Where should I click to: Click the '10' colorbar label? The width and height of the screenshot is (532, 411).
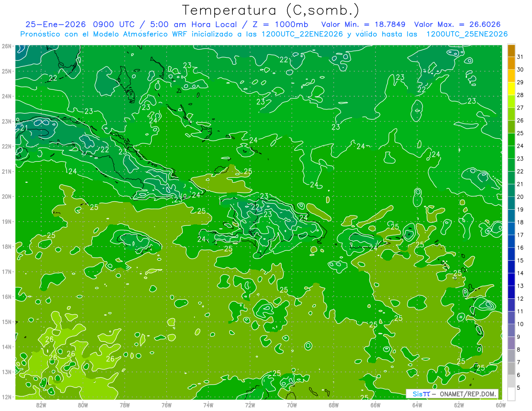(x=520, y=324)
